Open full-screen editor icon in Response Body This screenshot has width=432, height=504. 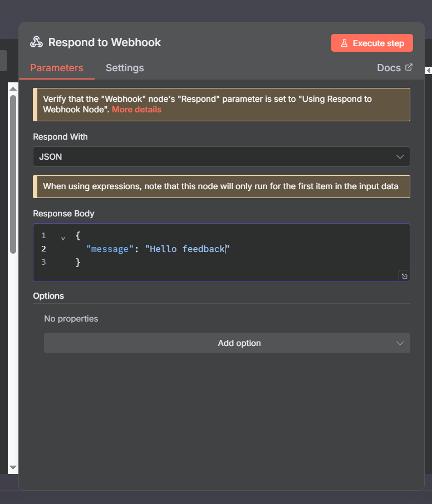pos(404,276)
